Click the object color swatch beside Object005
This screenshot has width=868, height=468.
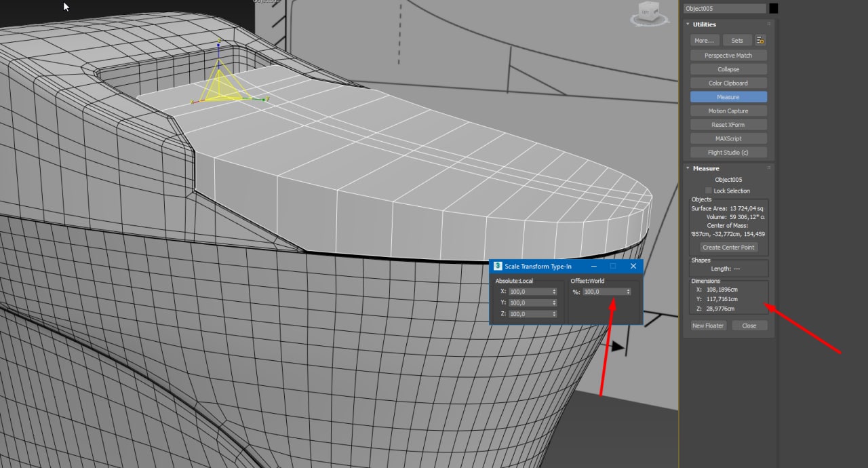[x=773, y=8]
